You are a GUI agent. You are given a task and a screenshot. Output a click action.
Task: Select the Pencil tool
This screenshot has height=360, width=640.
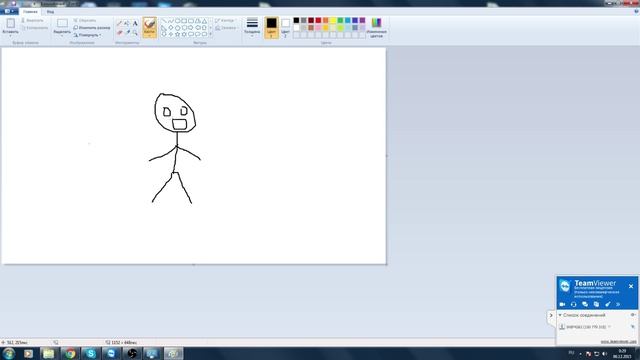(x=119, y=24)
